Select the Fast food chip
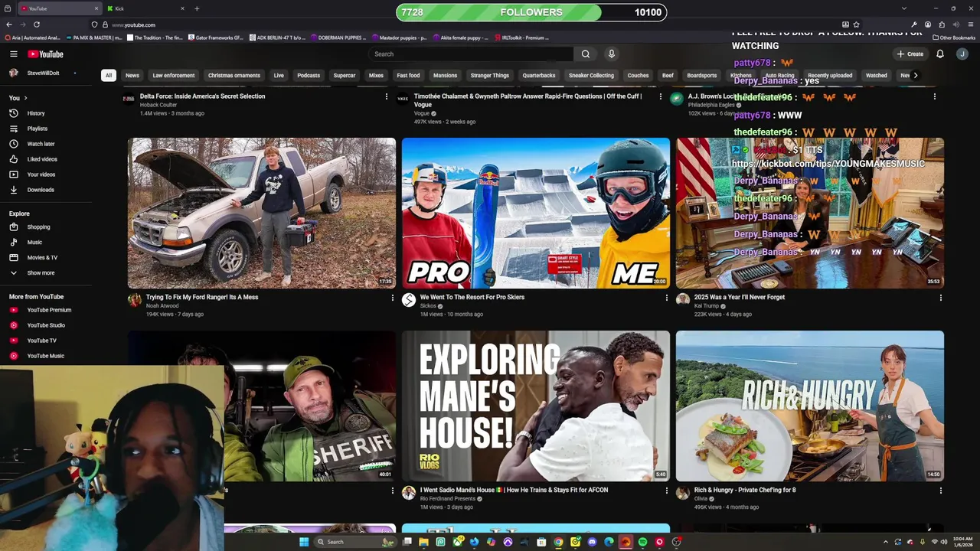Image resolution: width=980 pixels, height=551 pixels. (408, 75)
